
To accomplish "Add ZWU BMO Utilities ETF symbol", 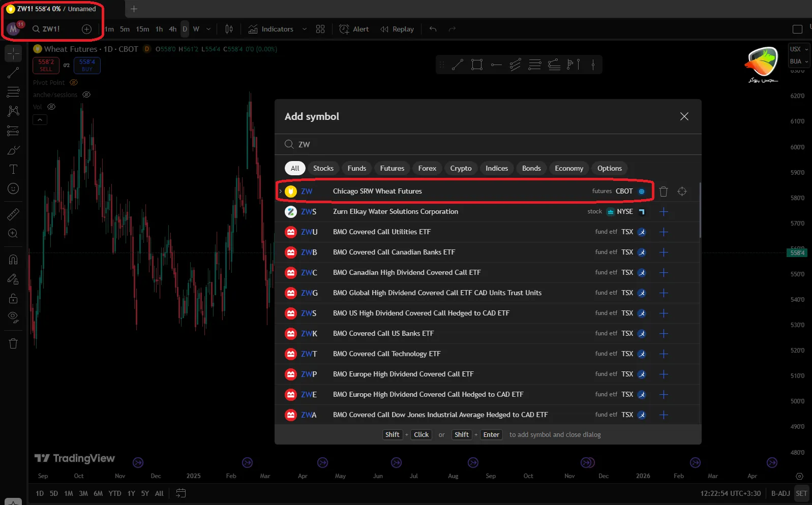I will click(664, 232).
